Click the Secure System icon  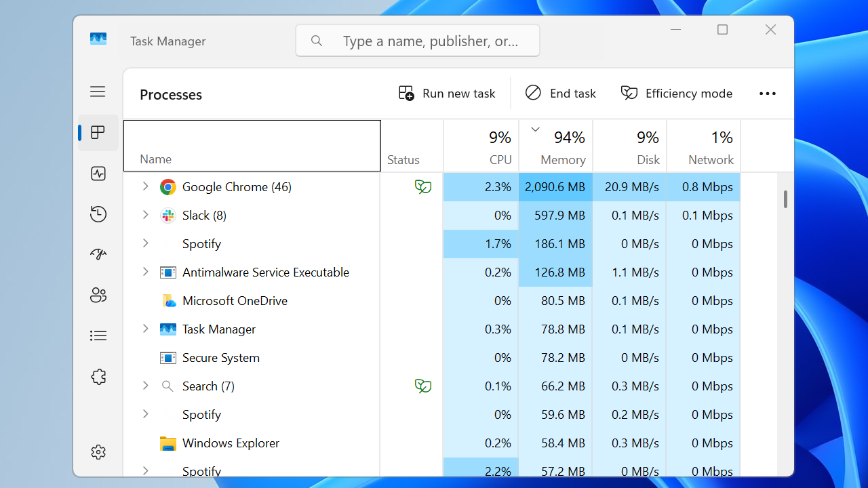(167, 358)
